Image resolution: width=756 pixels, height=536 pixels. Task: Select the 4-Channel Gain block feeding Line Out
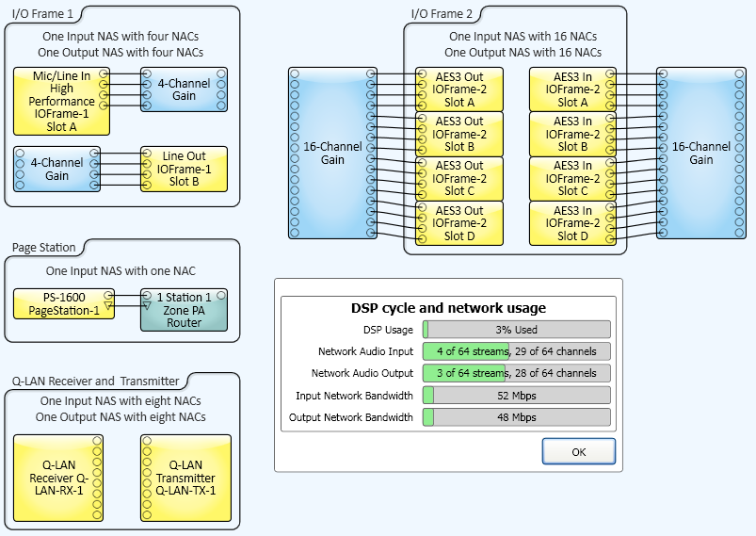coord(56,170)
